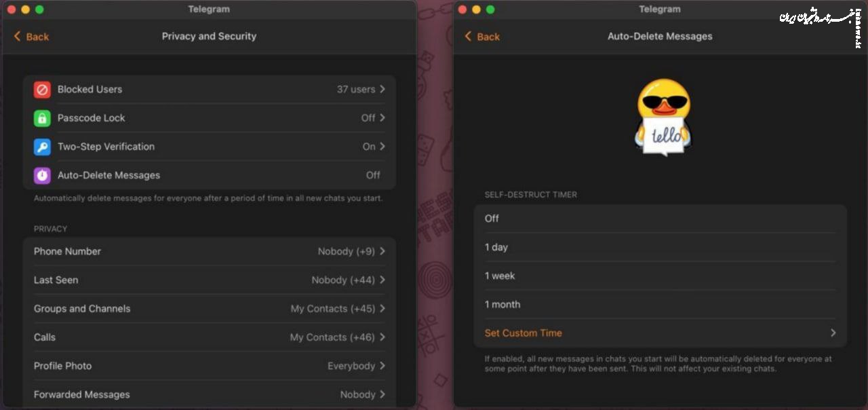Tap the duck sticker with sunglasses
This screenshot has height=410, width=868.
point(663,117)
